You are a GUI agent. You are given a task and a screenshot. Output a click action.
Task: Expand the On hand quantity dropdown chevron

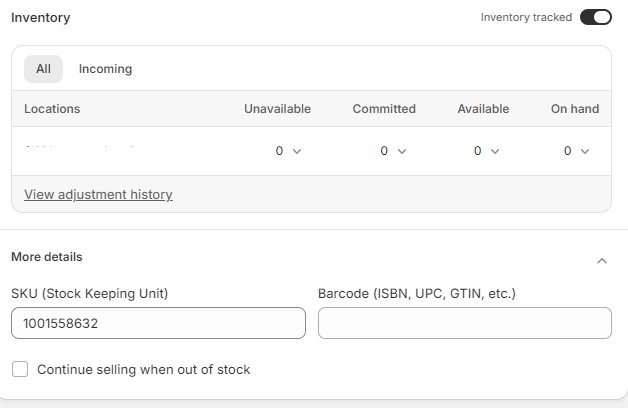point(584,151)
